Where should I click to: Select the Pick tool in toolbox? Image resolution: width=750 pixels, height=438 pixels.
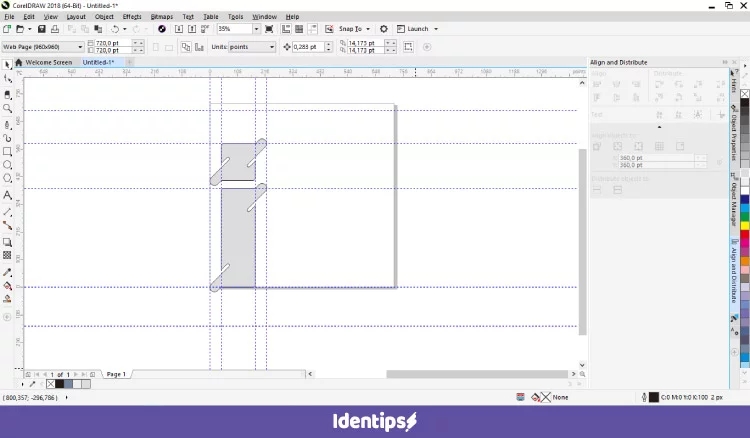(x=7, y=65)
